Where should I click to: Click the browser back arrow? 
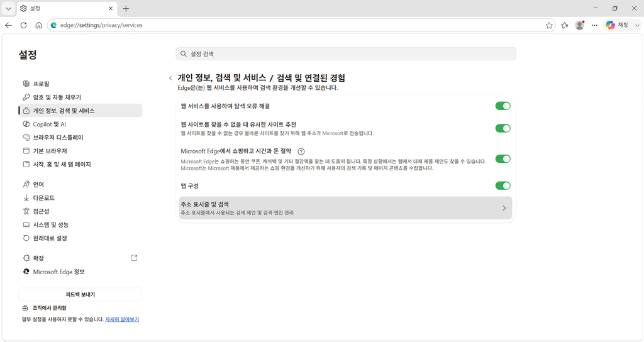[x=9, y=25]
